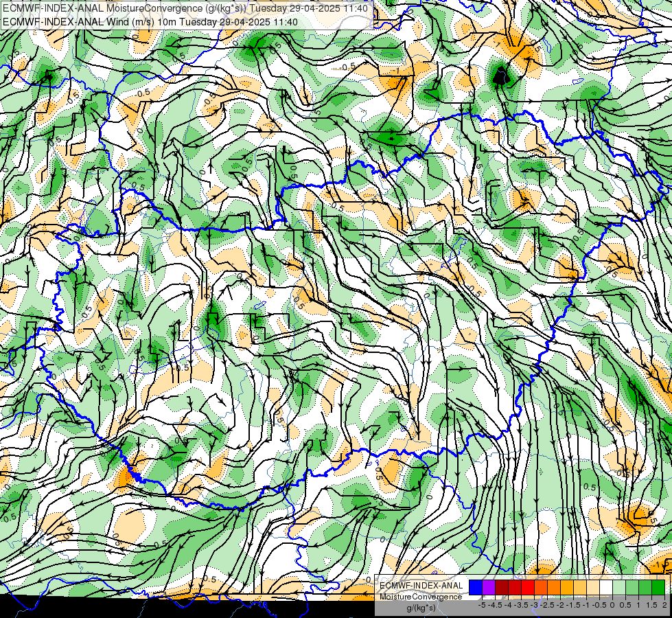Click the purple legend swatch

pos(489,587)
